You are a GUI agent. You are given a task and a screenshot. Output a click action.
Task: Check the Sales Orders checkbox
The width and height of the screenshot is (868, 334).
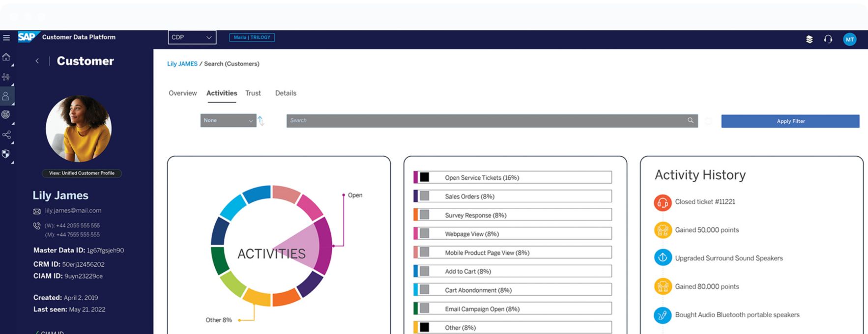[425, 196]
